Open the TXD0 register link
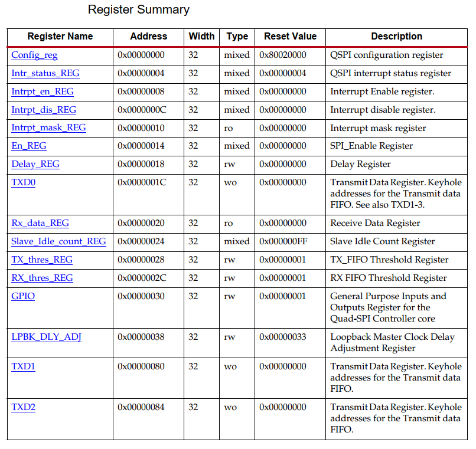476x449 pixels. pyautogui.click(x=24, y=182)
